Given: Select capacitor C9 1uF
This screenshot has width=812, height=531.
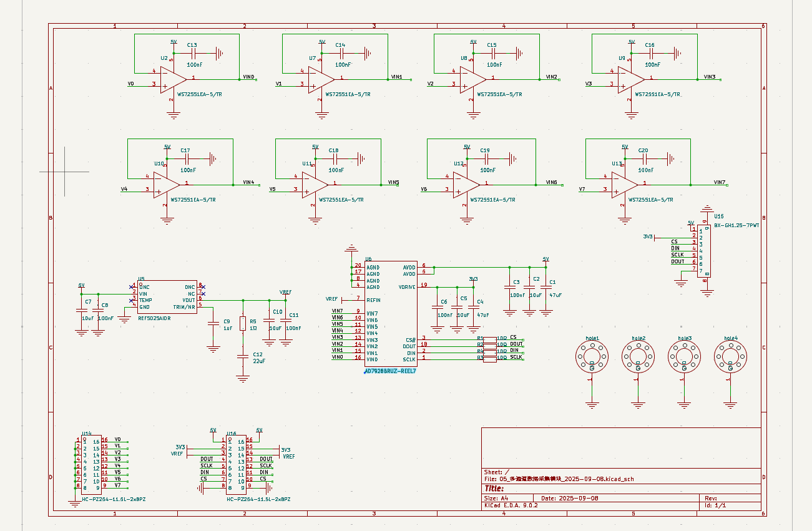Looking at the screenshot, I should [x=213, y=323].
